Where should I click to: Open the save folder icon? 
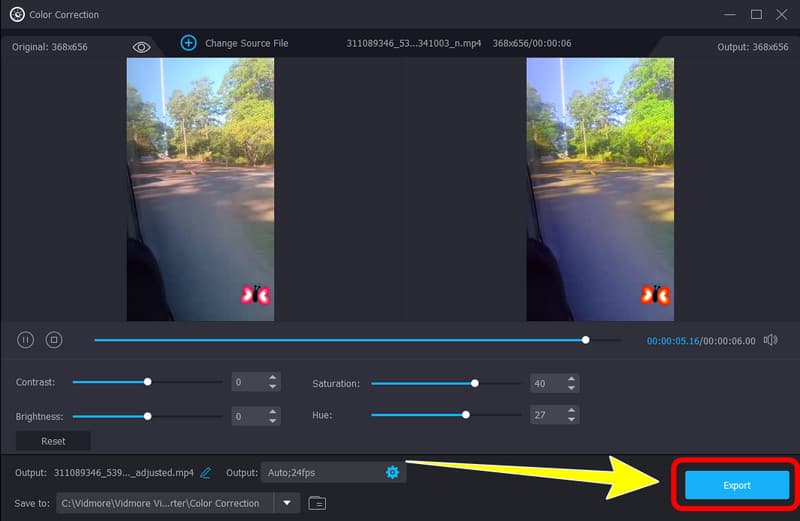317,503
